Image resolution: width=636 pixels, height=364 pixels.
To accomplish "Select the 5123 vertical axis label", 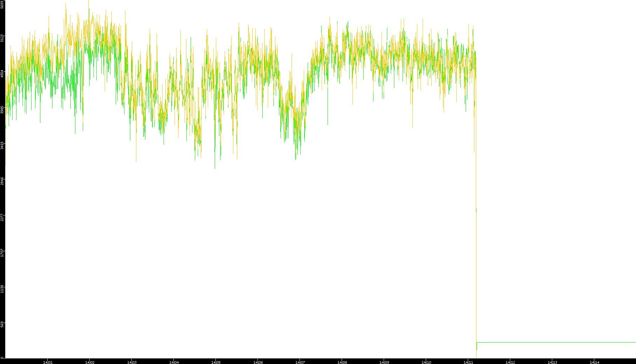I will (2, 38).
